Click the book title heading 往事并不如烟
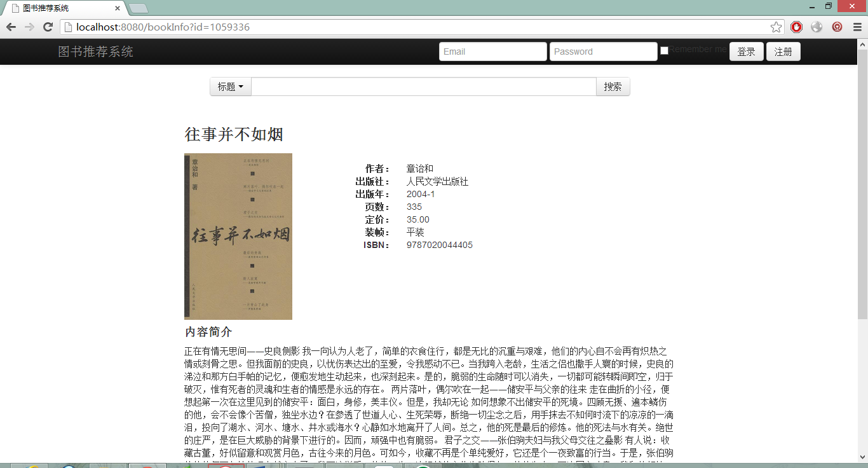 coord(234,134)
